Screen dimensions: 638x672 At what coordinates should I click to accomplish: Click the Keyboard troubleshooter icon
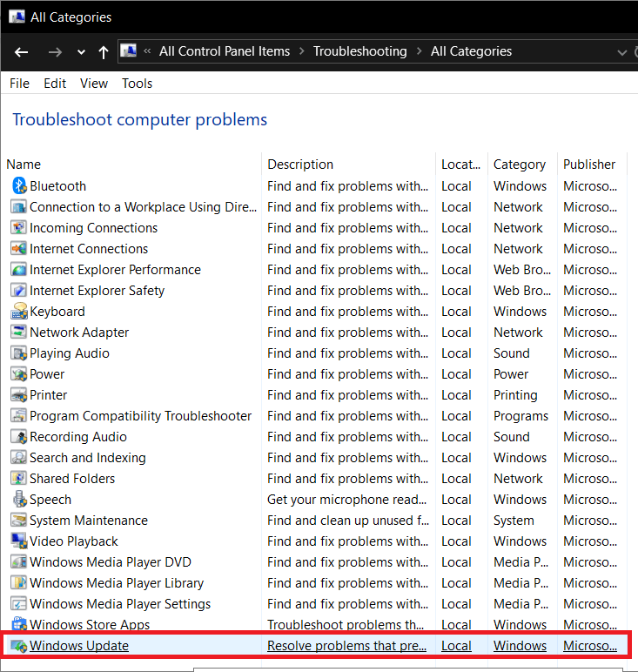point(19,312)
